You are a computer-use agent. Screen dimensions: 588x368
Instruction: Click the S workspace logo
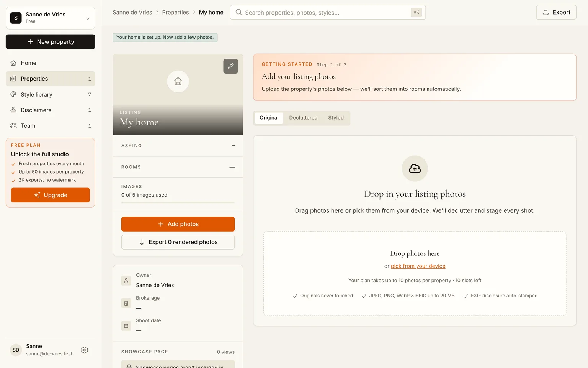16,18
